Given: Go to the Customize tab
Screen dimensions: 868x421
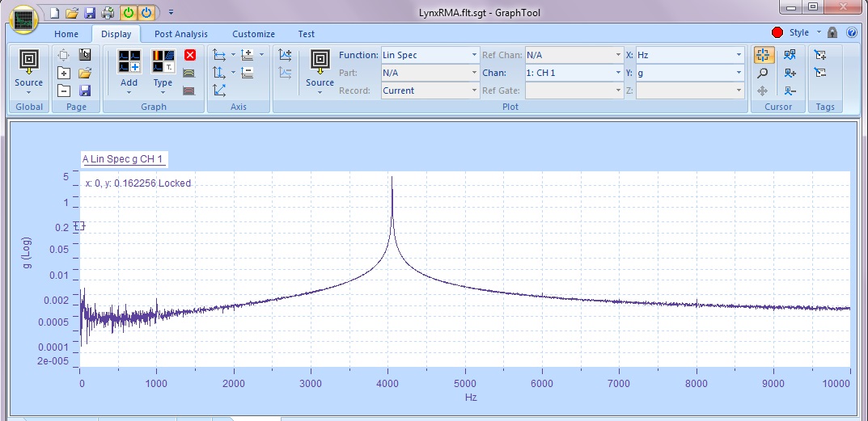Looking at the screenshot, I should pyautogui.click(x=253, y=34).
